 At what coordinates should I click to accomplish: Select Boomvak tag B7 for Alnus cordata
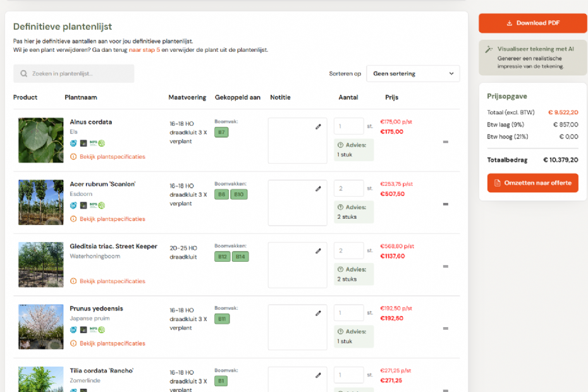221,132
